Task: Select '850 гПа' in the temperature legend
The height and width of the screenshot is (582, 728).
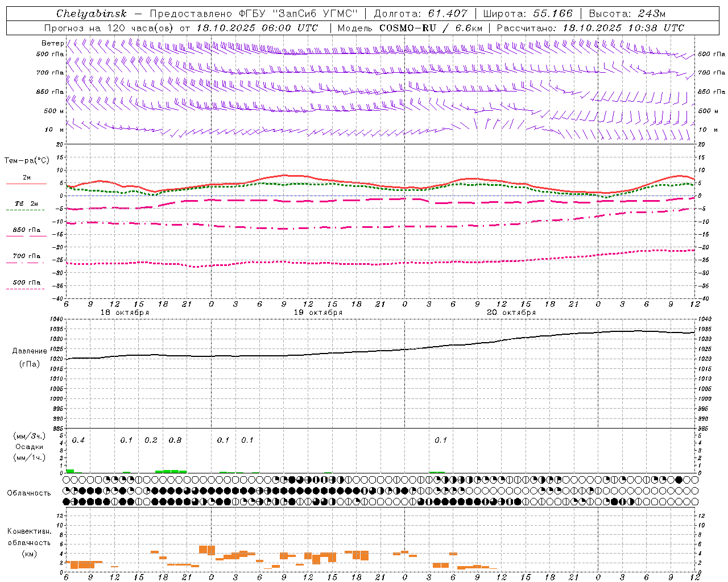Action: click(x=27, y=230)
